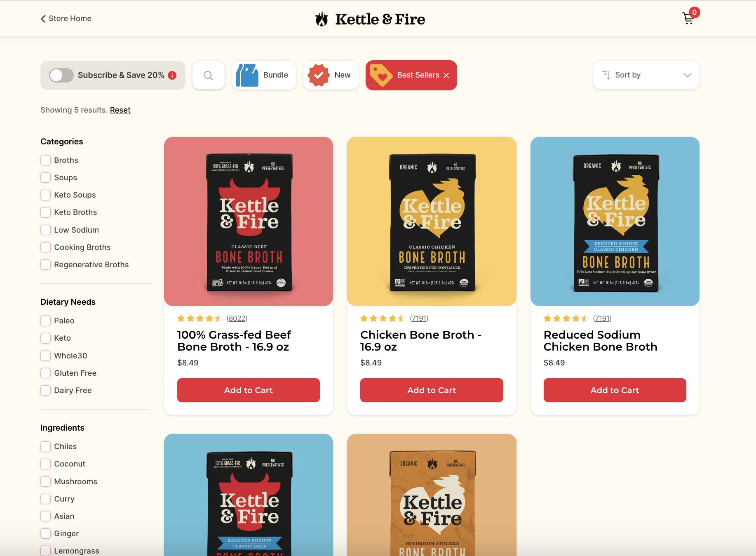
Task: Check the Chiles ingredient filter
Action: pyautogui.click(x=46, y=446)
